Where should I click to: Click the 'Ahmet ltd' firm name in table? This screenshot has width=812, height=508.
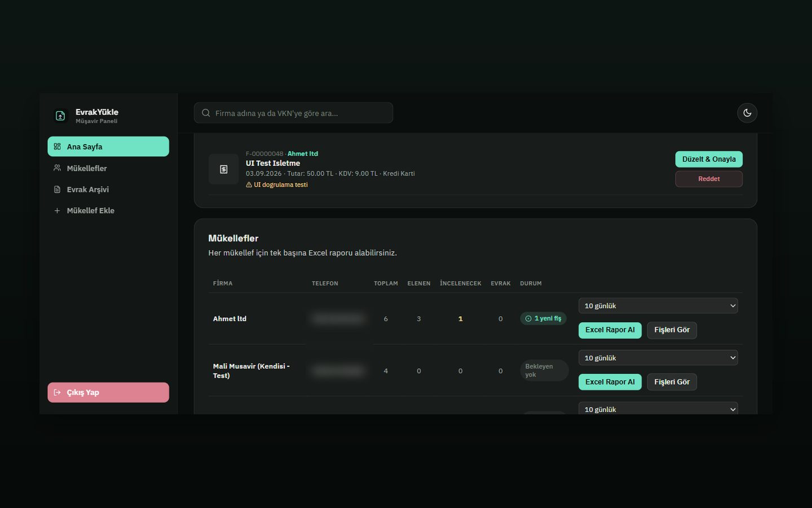[x=230, y=318]
